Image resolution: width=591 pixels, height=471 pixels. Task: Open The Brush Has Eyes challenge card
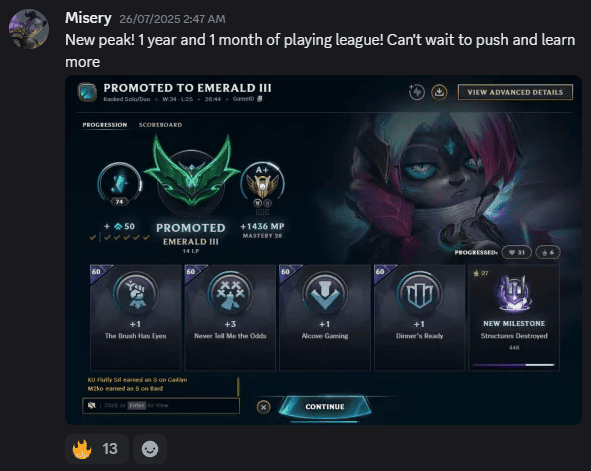pyautogui.click(x=136, y=318)
